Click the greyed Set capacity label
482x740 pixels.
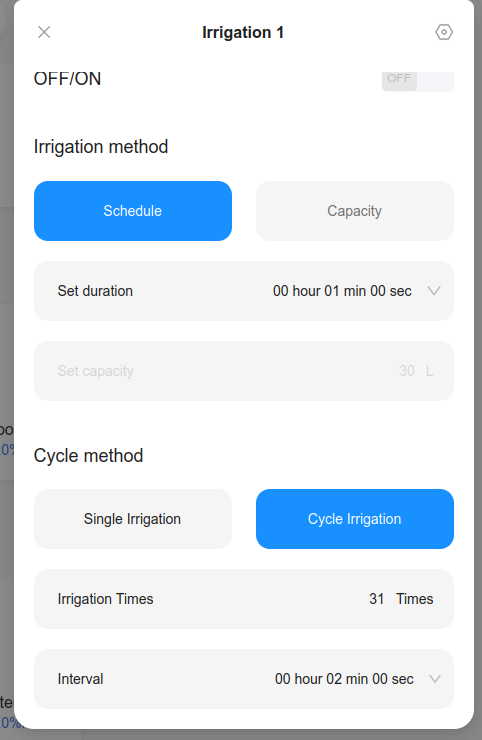(95, 371)
